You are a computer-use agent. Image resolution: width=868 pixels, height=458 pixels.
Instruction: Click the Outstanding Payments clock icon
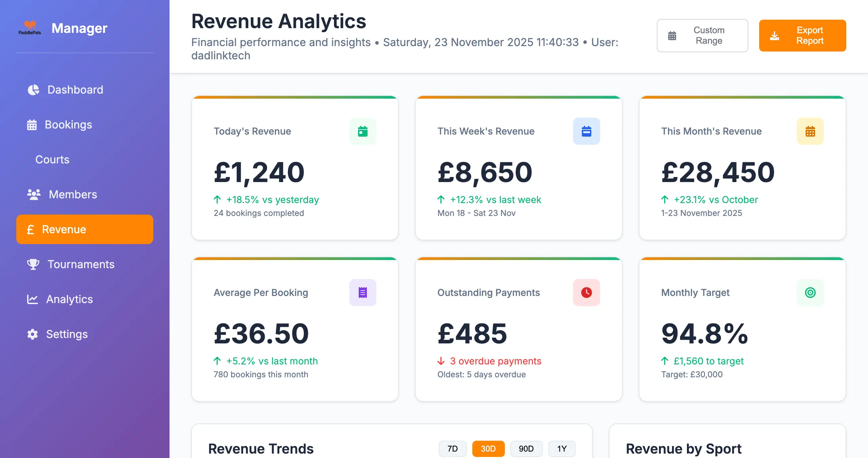(586, 292)
